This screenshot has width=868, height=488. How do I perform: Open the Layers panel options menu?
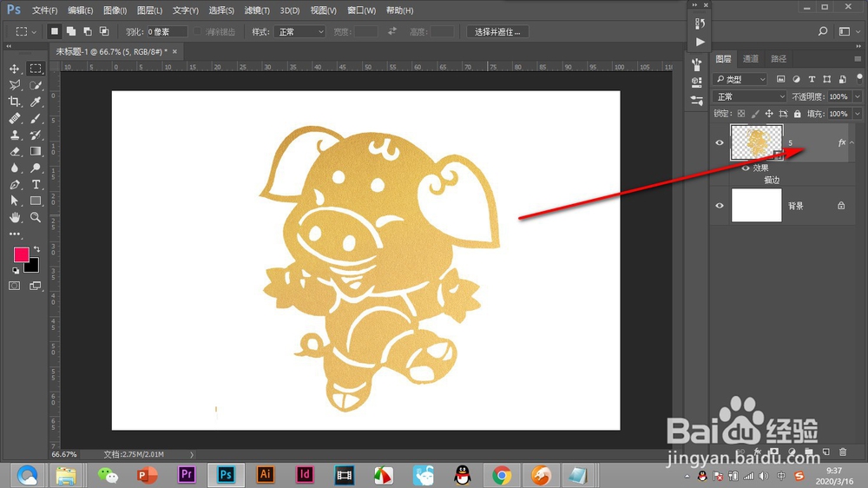click(858, 59)
